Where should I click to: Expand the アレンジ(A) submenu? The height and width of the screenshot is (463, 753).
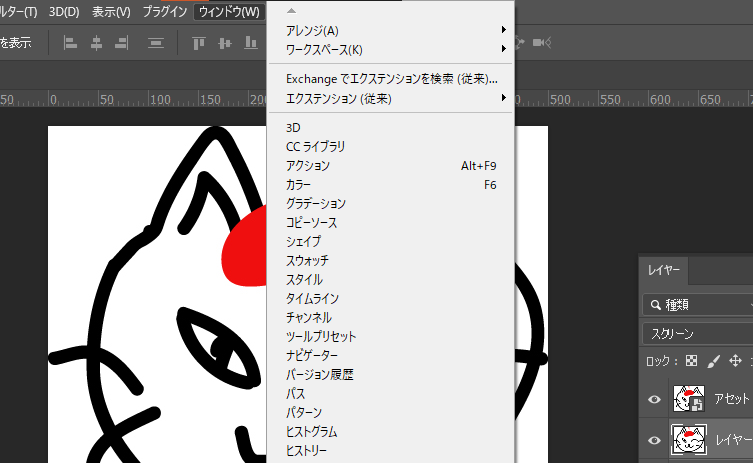392,30
